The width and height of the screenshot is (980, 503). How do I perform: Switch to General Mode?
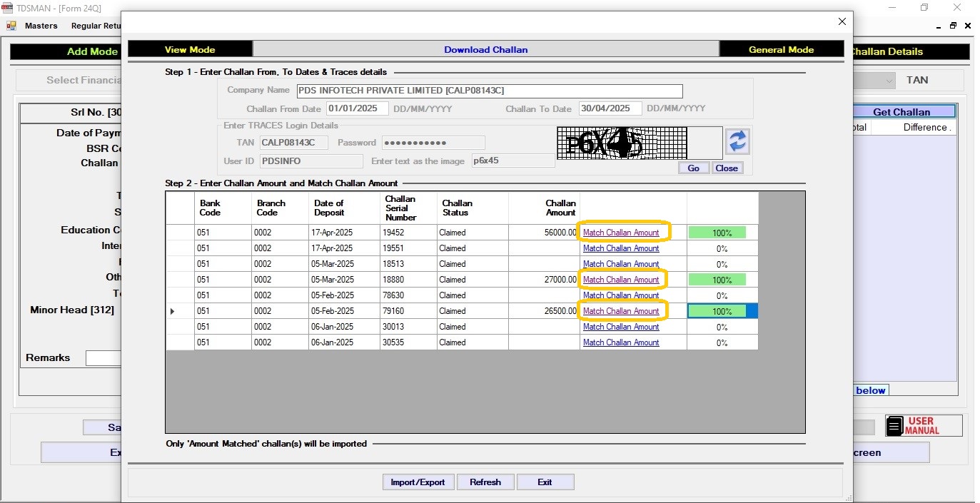coord(781,49)
